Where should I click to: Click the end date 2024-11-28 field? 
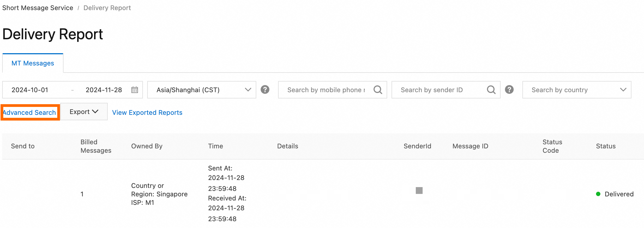[x=104, y=90]
